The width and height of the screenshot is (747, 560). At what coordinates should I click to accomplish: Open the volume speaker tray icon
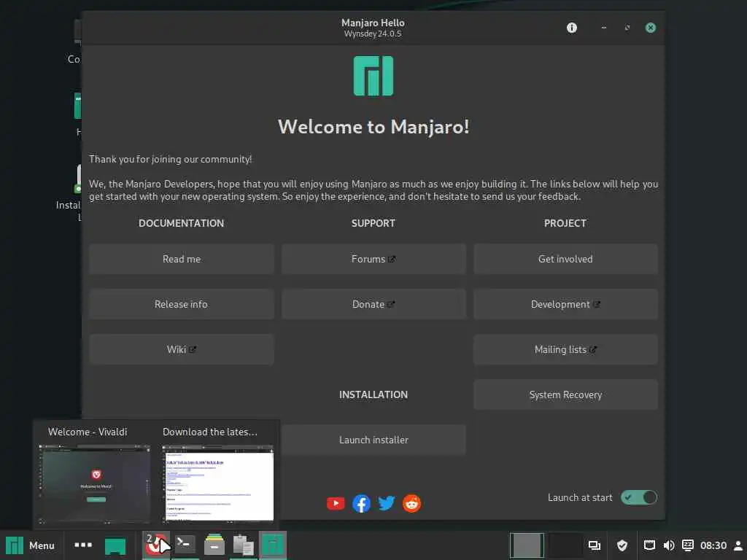coord(669,545)
